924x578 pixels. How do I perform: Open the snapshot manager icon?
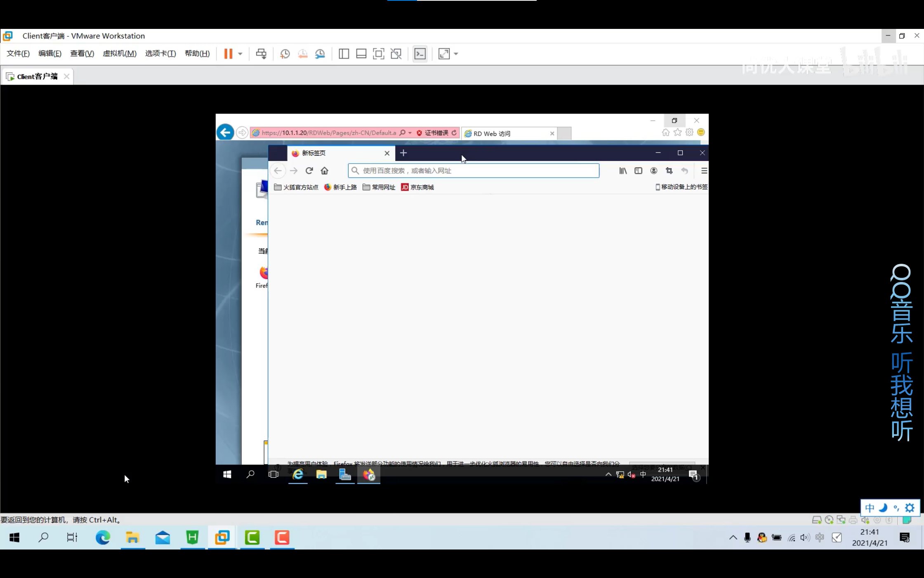point(320,54)
